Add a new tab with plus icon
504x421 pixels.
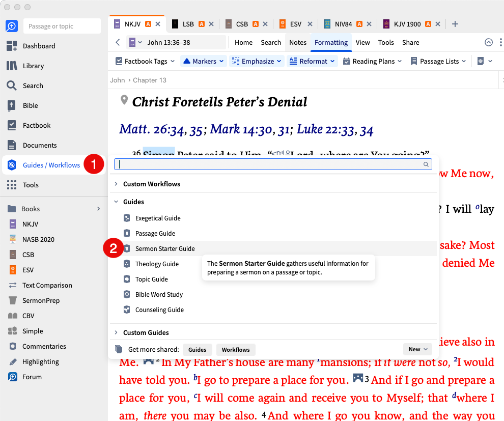click(455, 24)
